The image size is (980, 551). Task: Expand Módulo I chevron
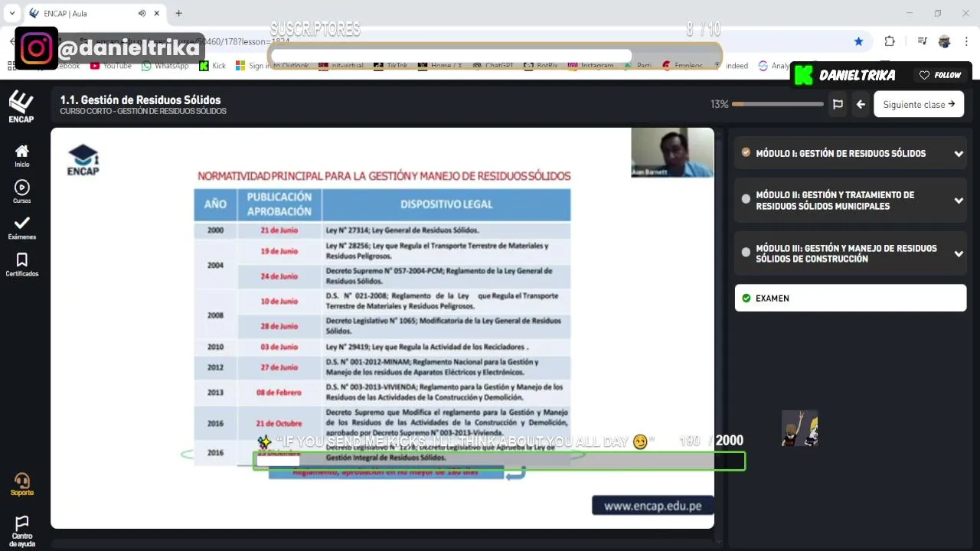point(959,154)
